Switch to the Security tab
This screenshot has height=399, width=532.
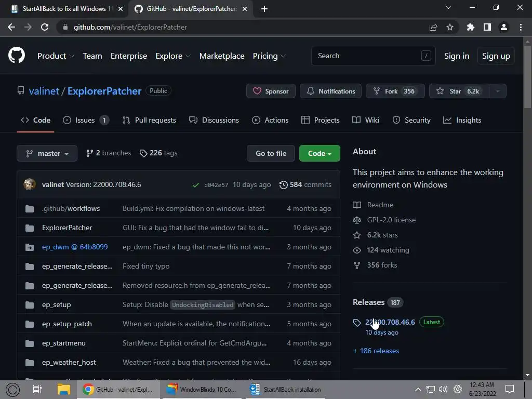tap(411, 120)
